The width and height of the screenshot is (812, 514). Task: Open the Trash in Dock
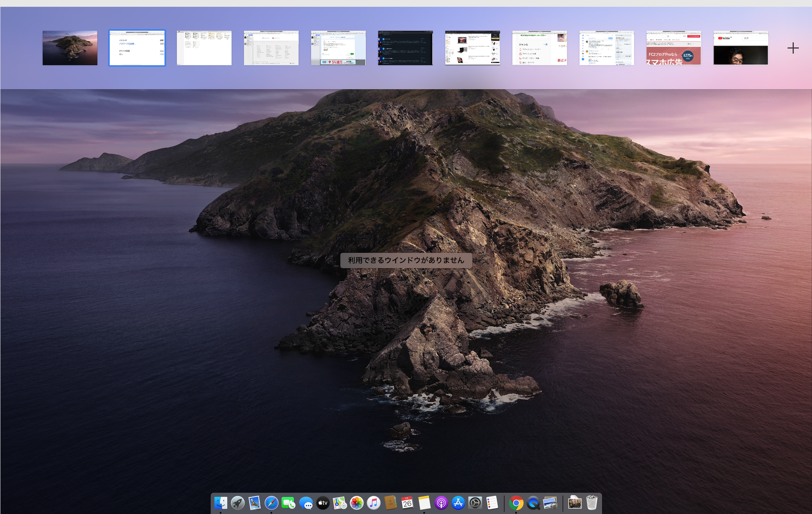[x=592, y=503]
